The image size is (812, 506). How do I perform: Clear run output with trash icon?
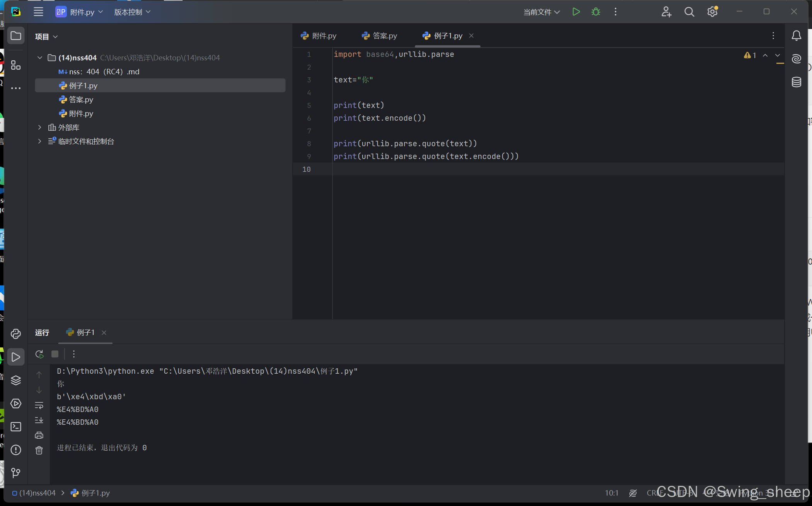coord(39,450)
